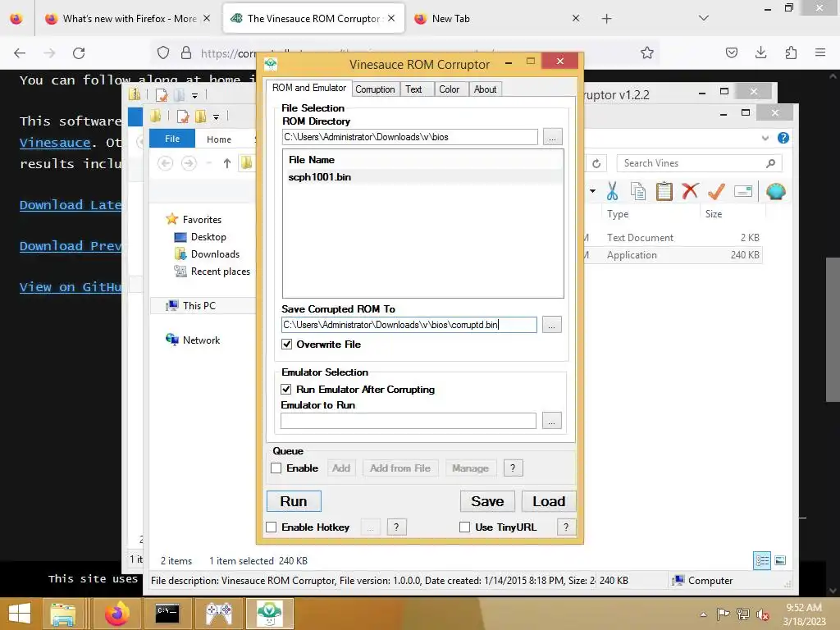The image size is (840, 630).
Task: Reload the page in Firefox
Action: tap(79, 52)
